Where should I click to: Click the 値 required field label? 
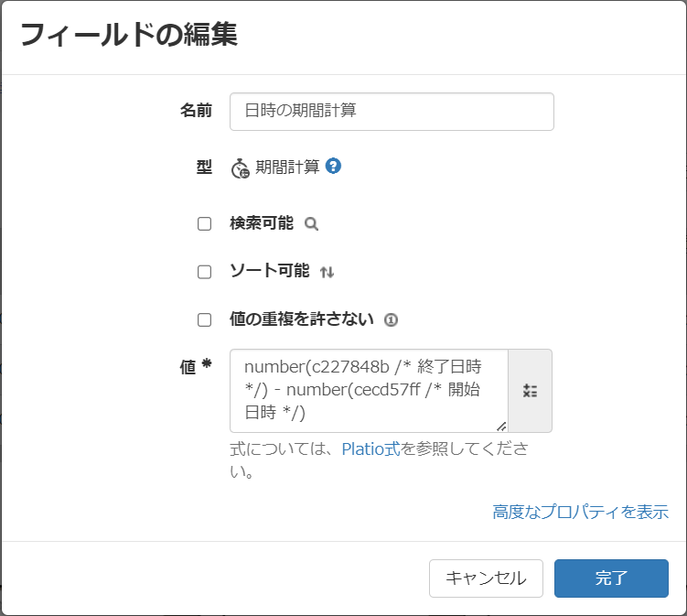click(x=196, y=366)
